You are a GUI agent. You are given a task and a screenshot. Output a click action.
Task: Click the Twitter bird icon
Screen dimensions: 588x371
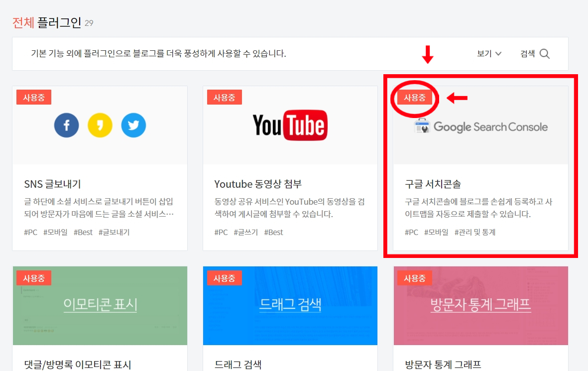133,125
